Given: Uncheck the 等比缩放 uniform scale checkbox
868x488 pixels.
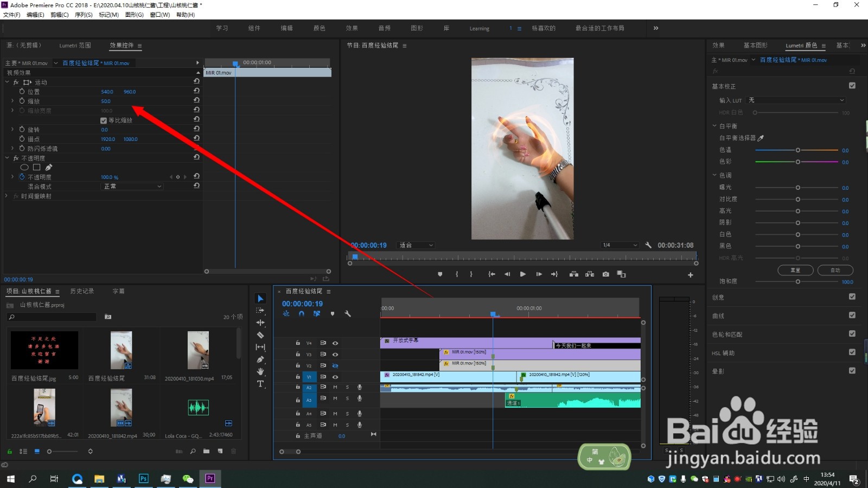Looking at the screenshot, I should (104, 120).
